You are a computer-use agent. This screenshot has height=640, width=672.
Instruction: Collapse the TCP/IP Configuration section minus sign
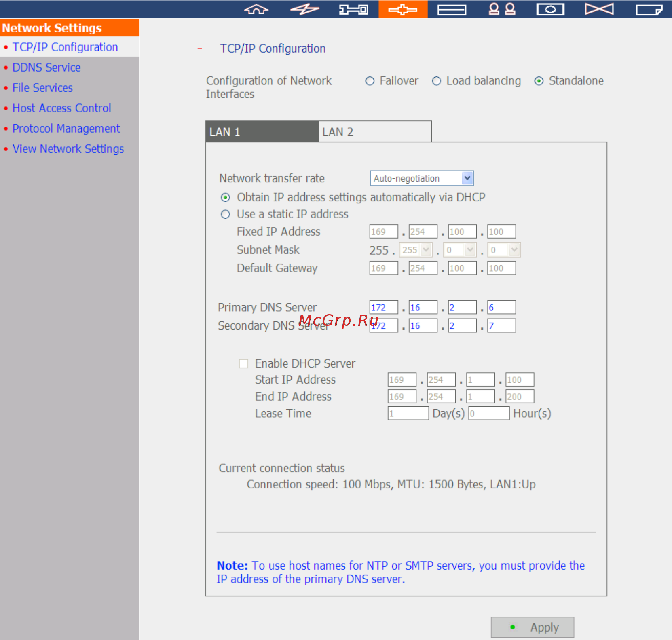(x=200, y=49)
